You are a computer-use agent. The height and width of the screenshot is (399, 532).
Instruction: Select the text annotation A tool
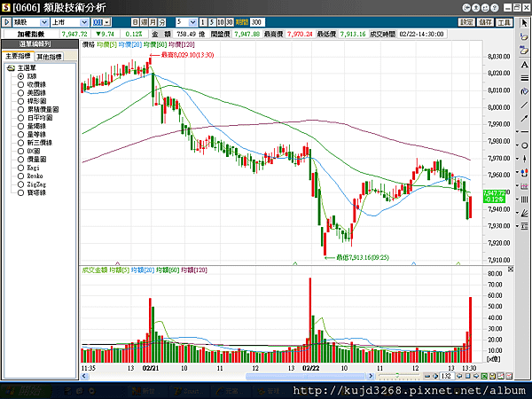point(524,65)
